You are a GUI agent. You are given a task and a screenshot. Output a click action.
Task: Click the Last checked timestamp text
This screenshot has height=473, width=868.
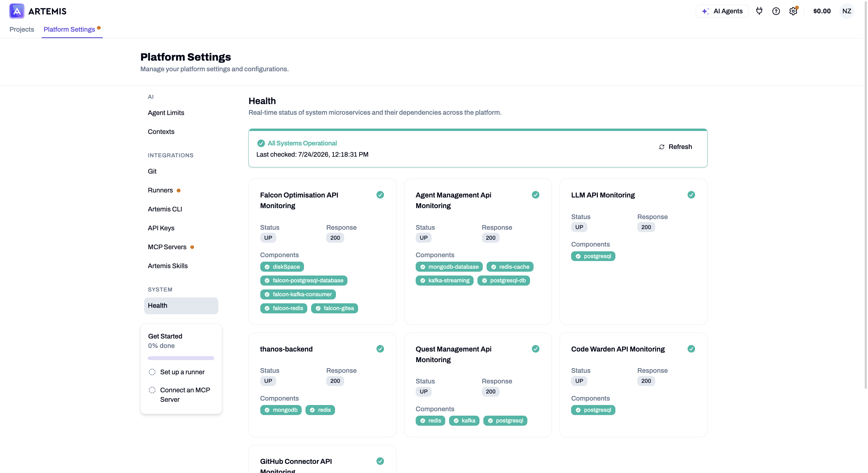click(x=312, y=154)
